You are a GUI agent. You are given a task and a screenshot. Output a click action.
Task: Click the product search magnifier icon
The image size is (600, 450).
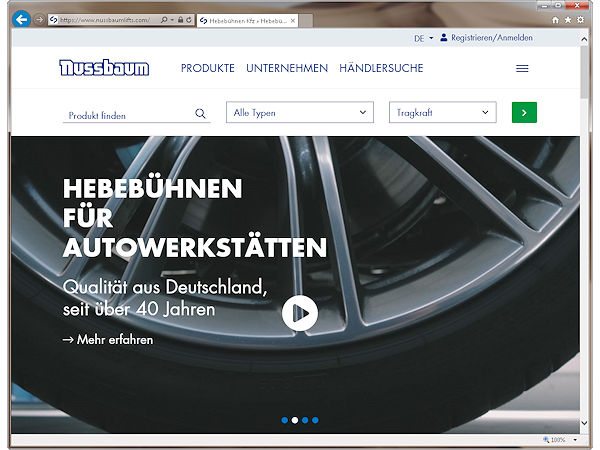point(201,113)
